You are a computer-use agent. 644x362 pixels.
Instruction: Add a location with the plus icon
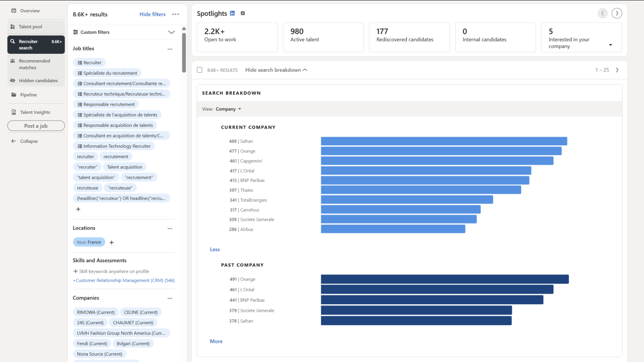coord(112,242)
